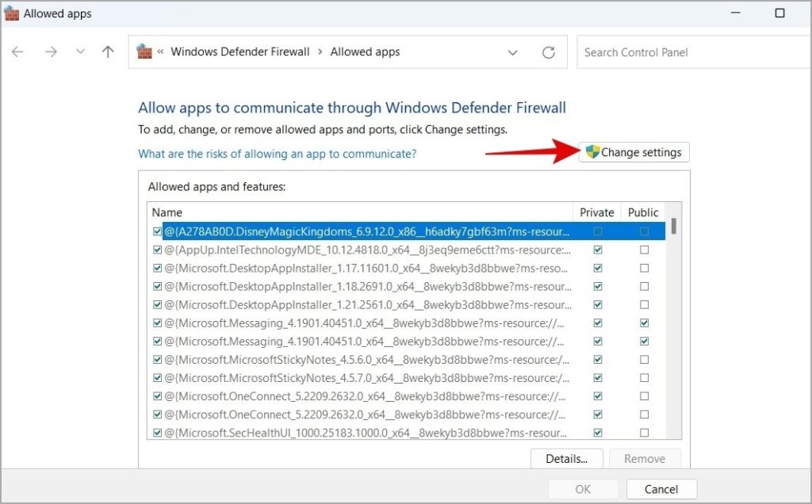Toggle Public for DisneyMagicKingdoms

pyautogui.click(x=644, y=231)
